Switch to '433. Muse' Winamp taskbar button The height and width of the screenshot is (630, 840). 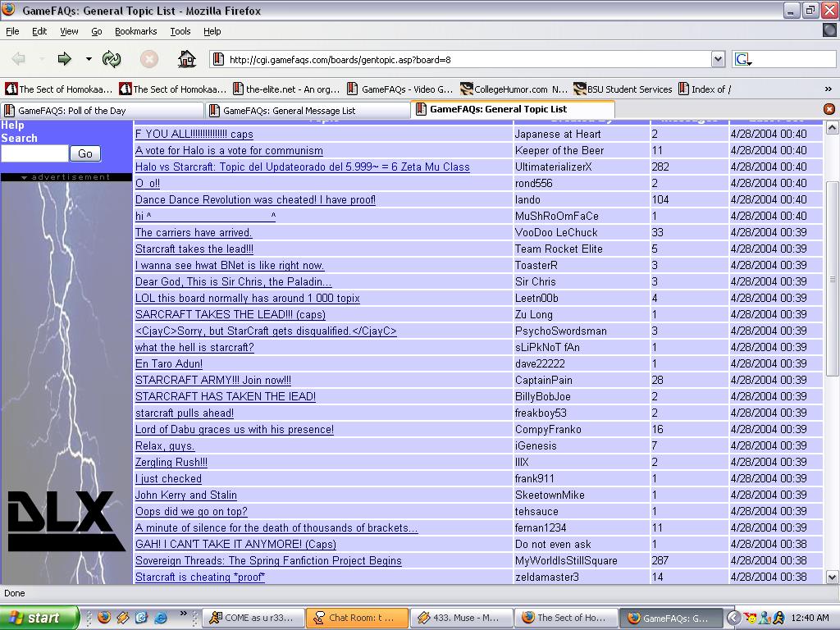(461, 618)
